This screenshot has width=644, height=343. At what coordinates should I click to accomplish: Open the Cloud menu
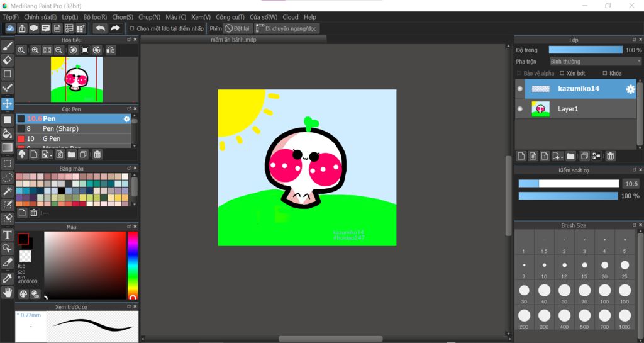coord(291,17)
